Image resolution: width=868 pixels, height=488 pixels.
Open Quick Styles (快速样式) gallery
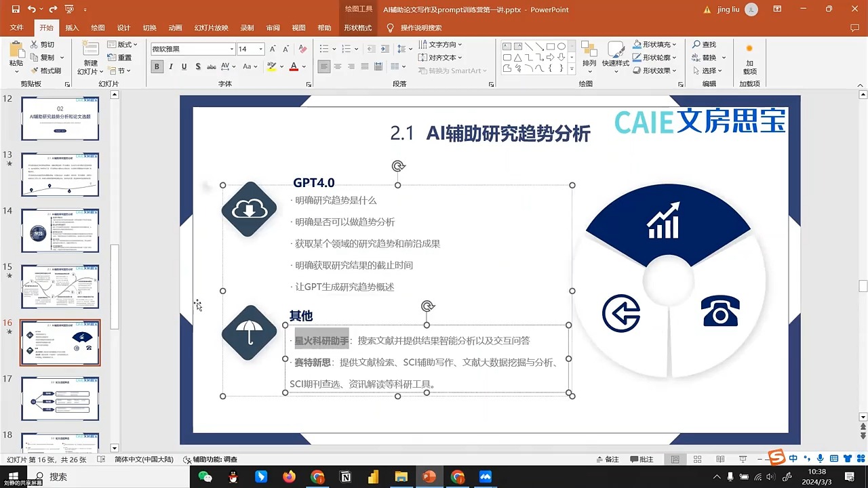coord(616,61)
